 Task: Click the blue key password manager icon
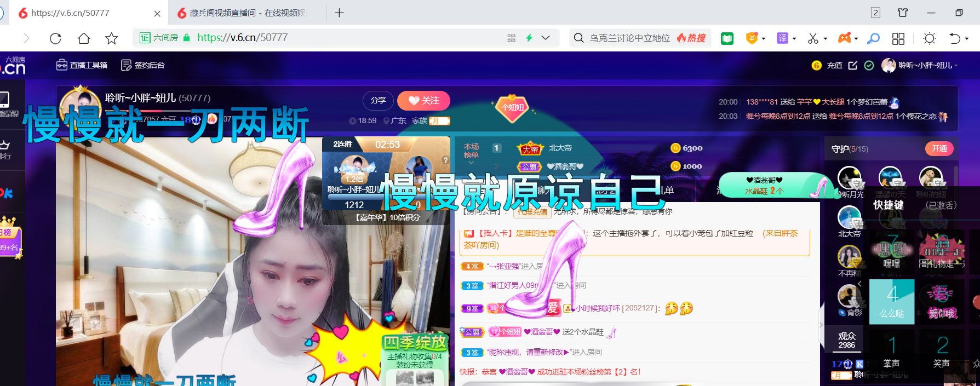pos(874,38)
